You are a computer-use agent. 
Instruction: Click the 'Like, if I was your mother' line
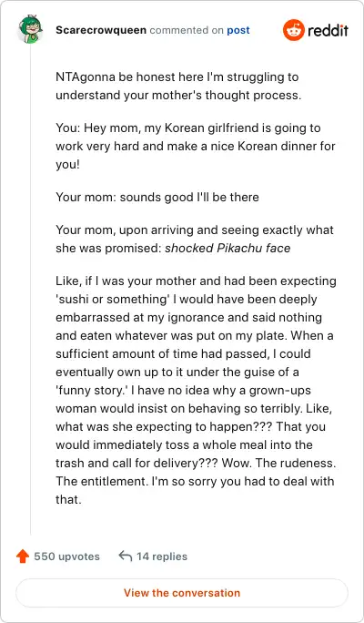[196, 281]
